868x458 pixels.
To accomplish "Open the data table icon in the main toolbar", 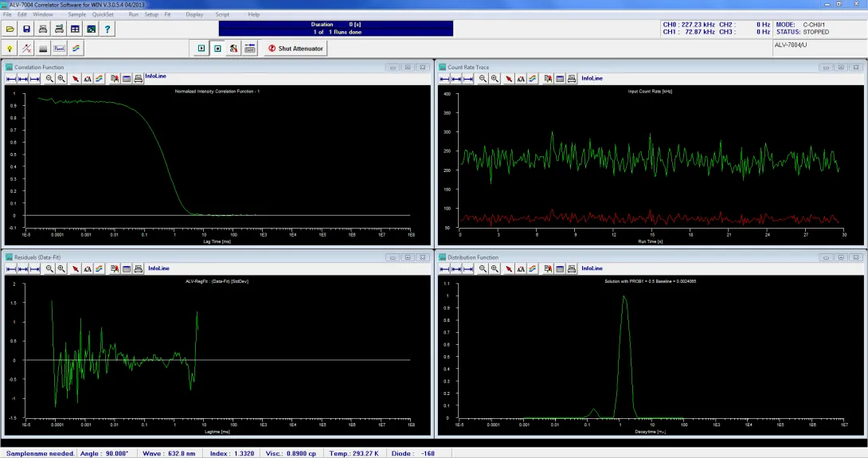I will click(x=75, y=29).
